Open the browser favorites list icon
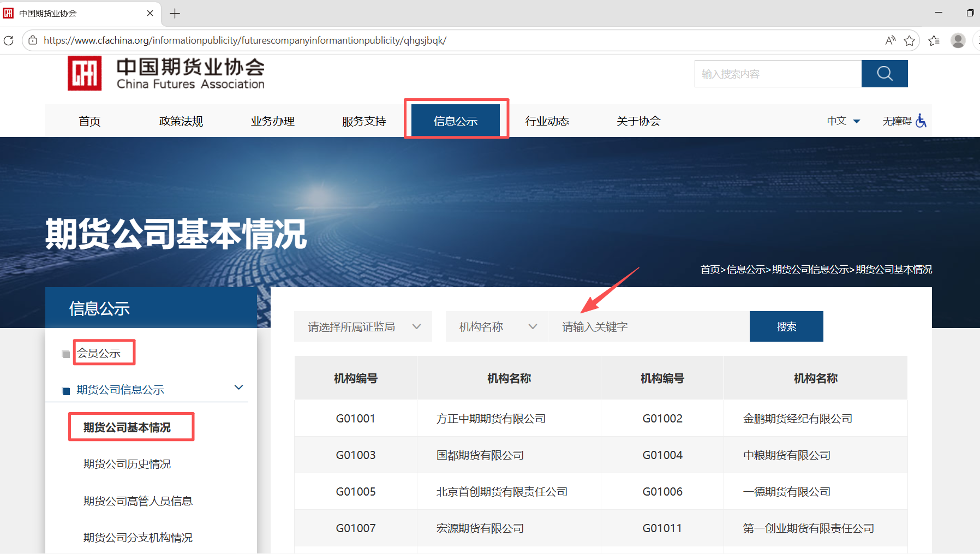Screen dimensions: 980x554 [x=934, y=40]
